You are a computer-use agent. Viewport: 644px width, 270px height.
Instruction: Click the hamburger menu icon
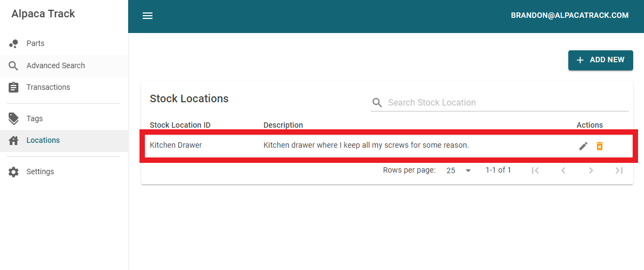148,16
